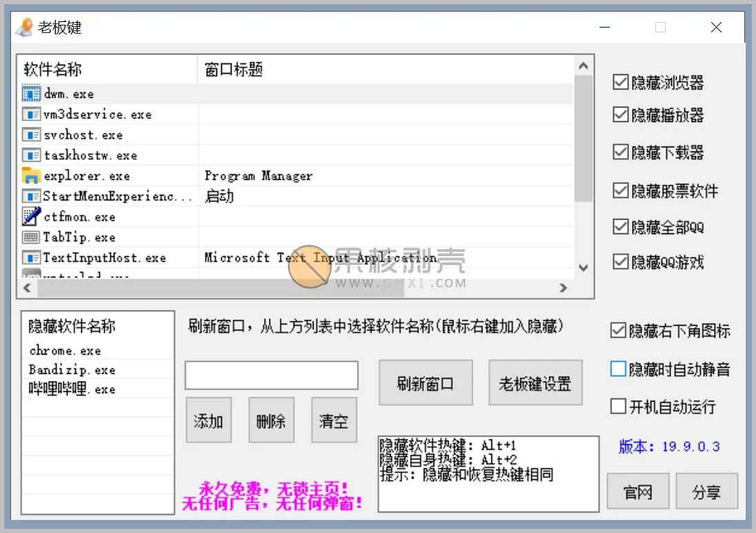The width and height of the screenshot is (756, 533).
Task: Open the 官网 homepage
Action: (637, 491)
